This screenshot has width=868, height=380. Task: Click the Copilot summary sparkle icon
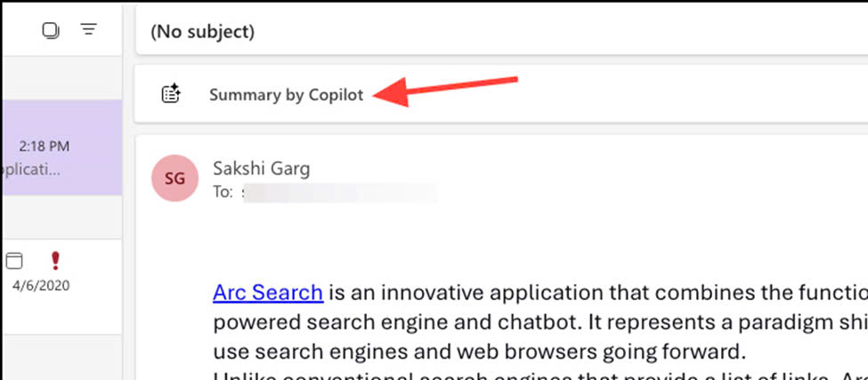point(171,93)
